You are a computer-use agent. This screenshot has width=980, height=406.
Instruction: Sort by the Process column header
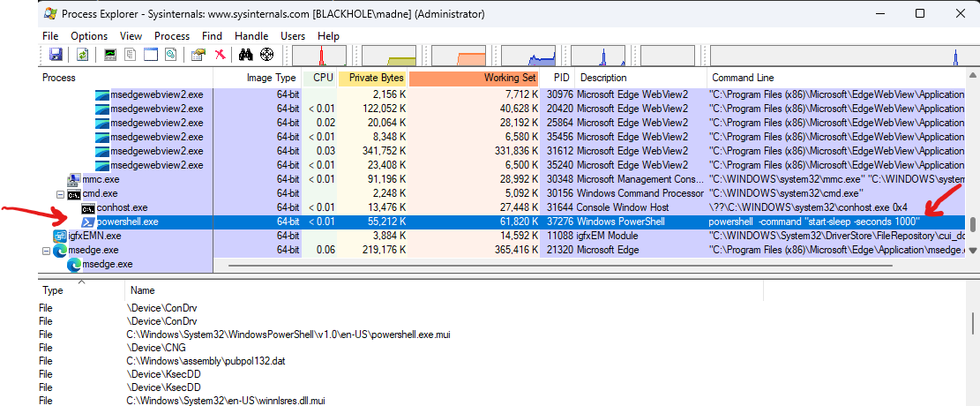point(125,78)
